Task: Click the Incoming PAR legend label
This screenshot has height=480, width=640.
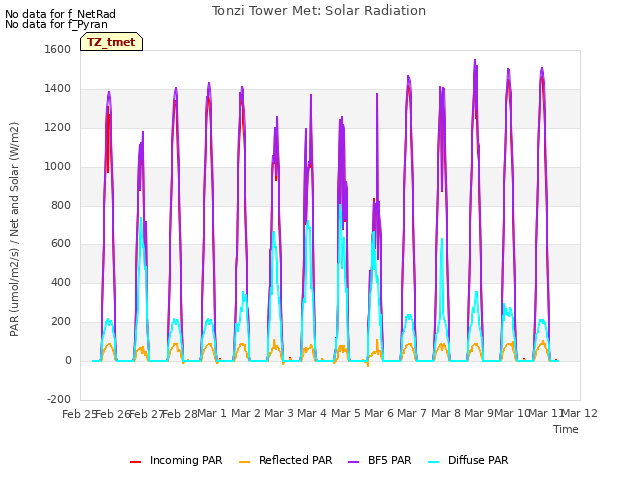Action: point(186,460)
